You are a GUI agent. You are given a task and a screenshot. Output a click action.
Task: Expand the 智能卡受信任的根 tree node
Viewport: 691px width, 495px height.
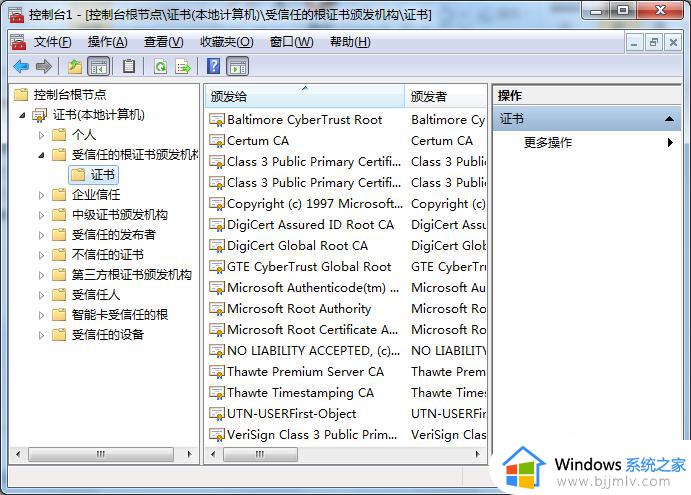(41, 315)
